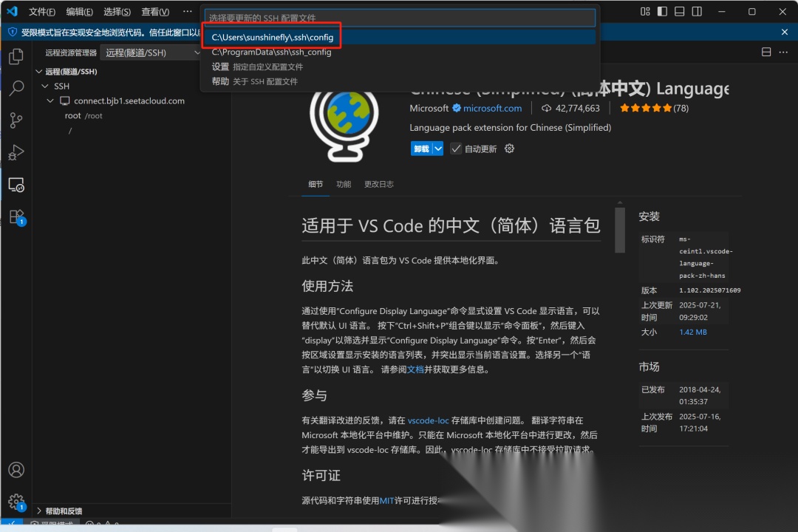Collapse the 远程(隧道/SSH) section
This screenshot has height=532, width=798.
(39, 71)
